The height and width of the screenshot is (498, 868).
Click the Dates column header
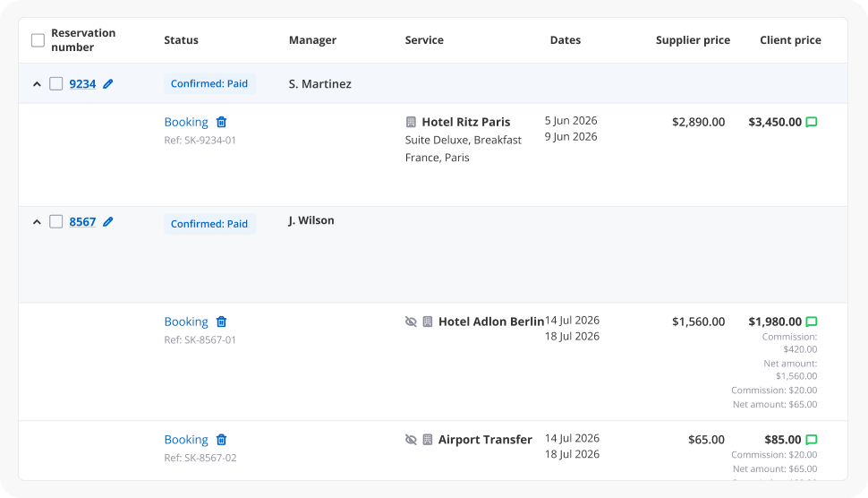tap(566, 40)
